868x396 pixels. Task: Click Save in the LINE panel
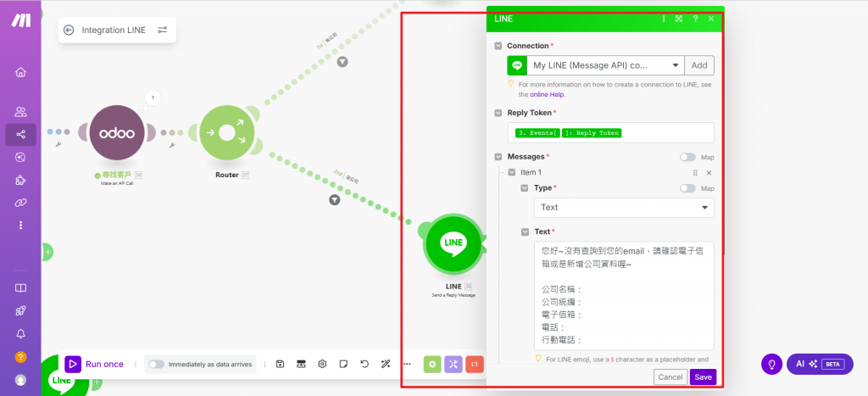coord(703,377)
